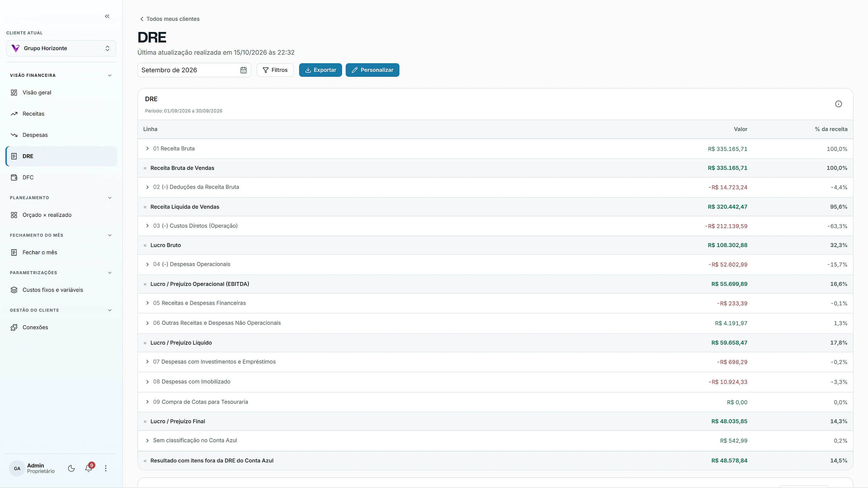Open Conexões page
868x488 pixels.
(61, 327)
